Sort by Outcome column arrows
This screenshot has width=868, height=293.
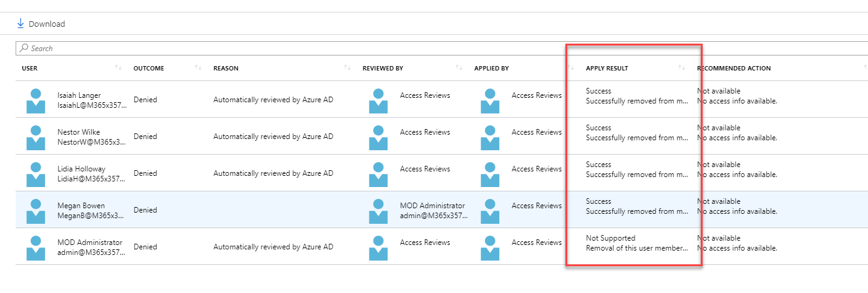pos(198,68)
